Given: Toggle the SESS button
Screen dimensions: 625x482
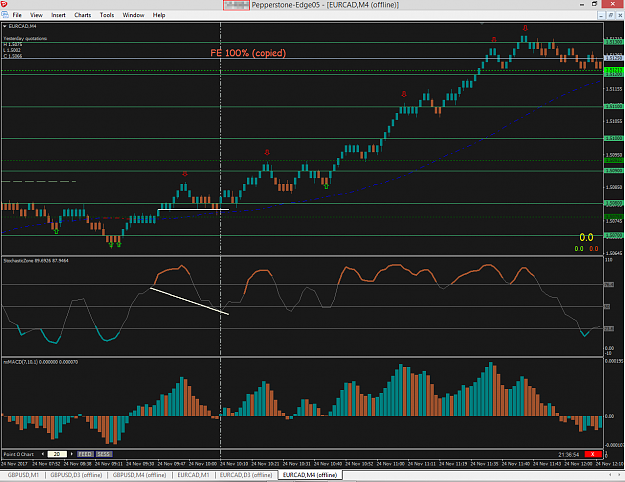Looking at the screenshot, I should [104, 454].
